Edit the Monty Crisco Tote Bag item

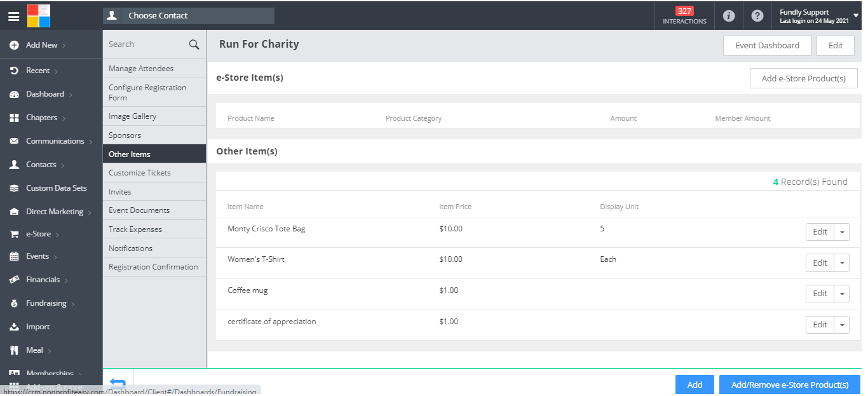coord(820,232)
